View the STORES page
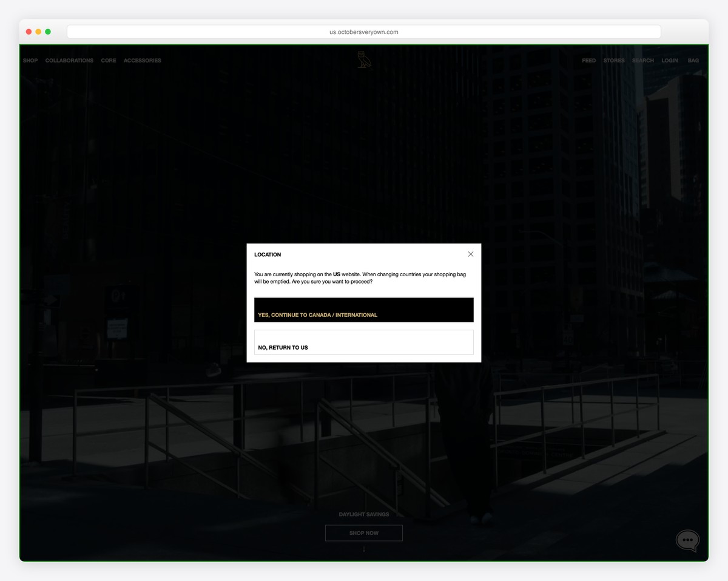The height and width of the screenshot is (581, 728). tap(613, 60)
